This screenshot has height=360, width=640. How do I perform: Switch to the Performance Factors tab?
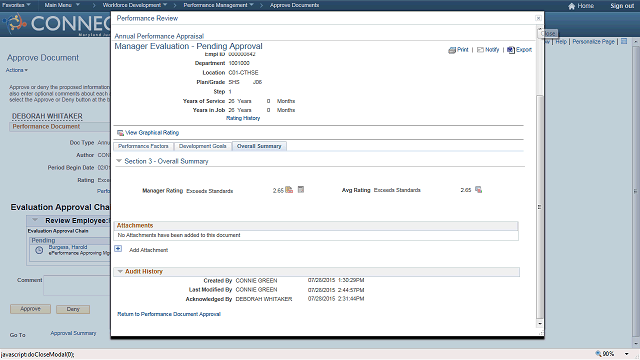[143, 146]
